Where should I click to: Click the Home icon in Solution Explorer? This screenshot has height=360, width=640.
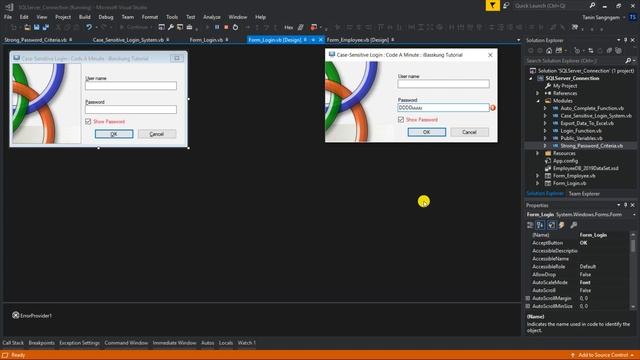[x=549, y=51]
